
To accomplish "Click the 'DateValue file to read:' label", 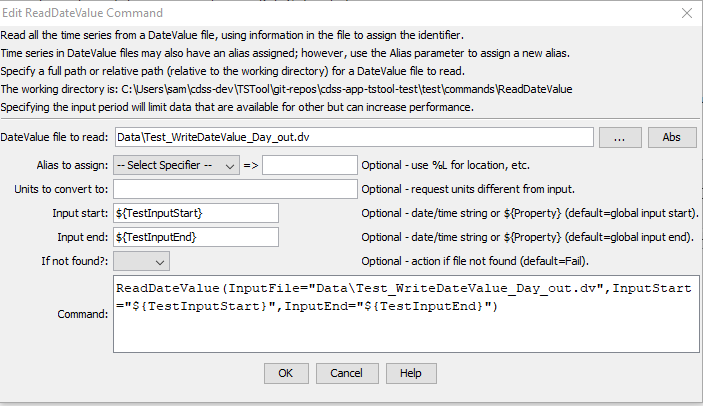I will coord(54,137).
